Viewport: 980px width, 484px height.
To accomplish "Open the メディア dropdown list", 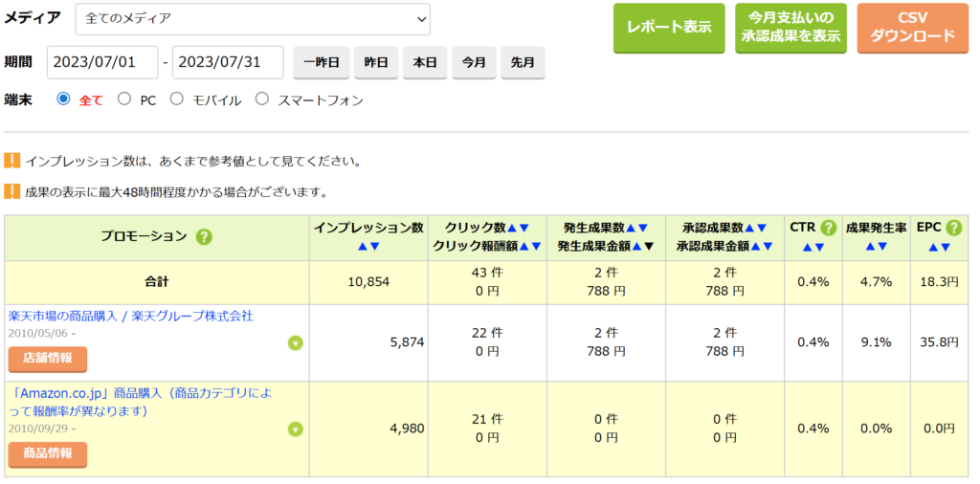I will [252, 18].
